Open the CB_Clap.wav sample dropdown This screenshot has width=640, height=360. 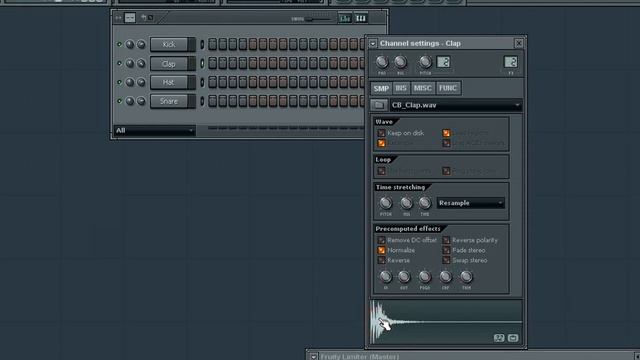coord(456,105)
